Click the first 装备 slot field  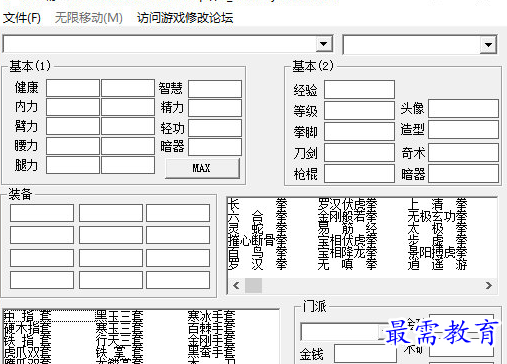point(42,213)
